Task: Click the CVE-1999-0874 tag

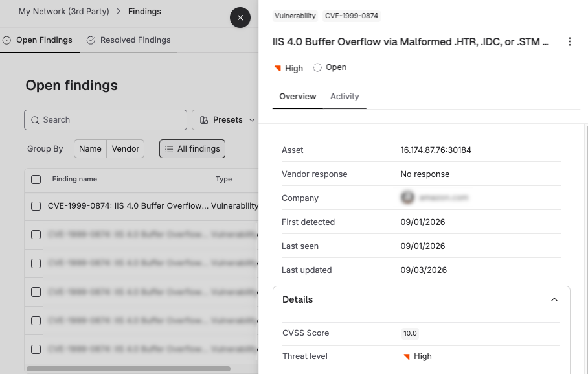Action: pos(352,16)
